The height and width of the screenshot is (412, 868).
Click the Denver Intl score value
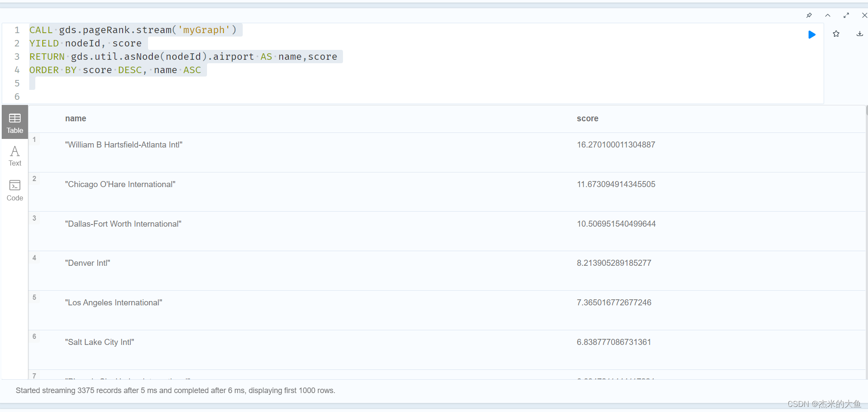coord(613,263)
